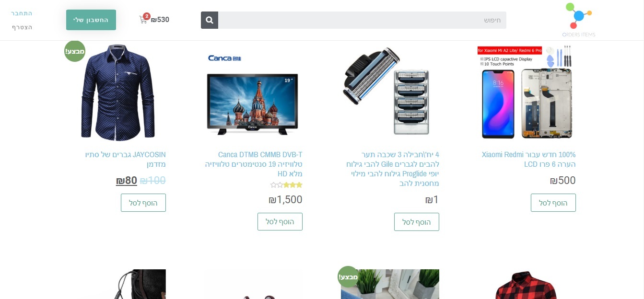Click the Orders Items logo
The height and width of the screenshot is (299, 644).
coord(579,20)
